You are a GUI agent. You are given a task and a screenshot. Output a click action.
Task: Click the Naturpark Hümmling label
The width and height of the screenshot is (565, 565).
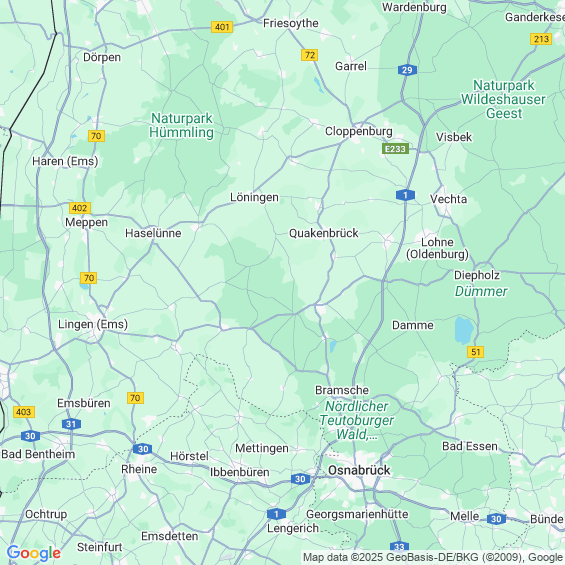pos(182,125)
